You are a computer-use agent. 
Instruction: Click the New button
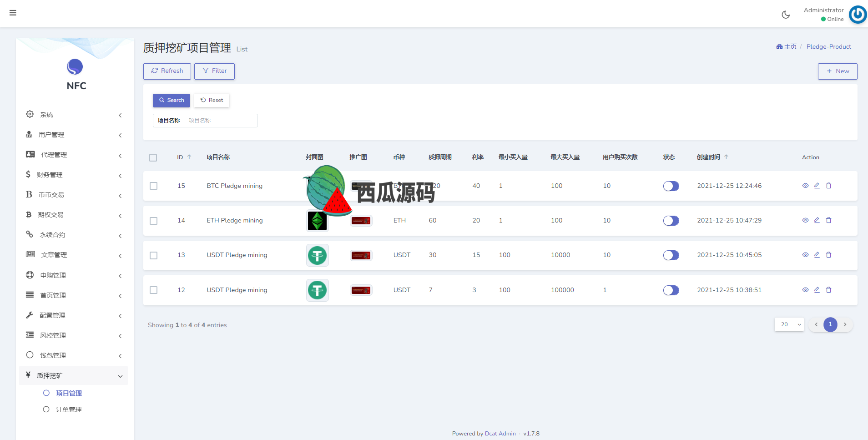837,71
